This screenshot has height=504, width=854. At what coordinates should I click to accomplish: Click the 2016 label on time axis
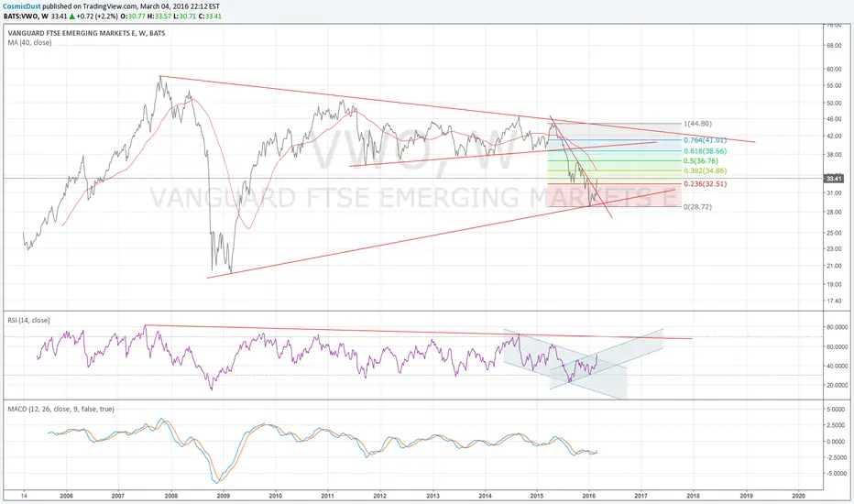(x=589, y=496)
